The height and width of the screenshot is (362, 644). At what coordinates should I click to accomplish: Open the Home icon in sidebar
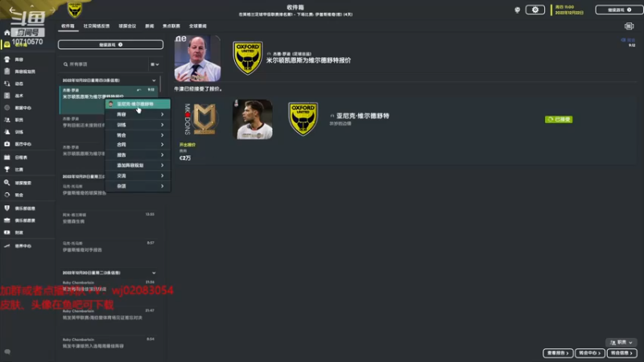(x=7, y=32)
